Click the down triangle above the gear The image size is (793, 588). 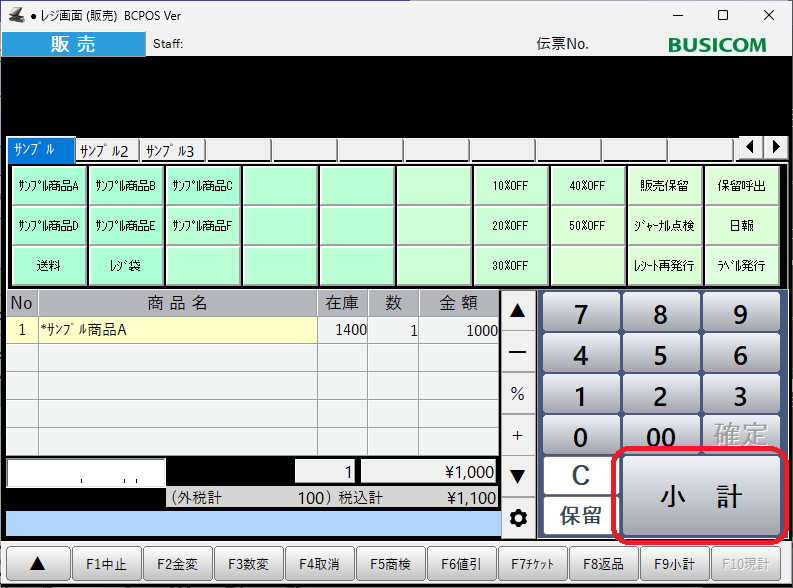pos(517,476)
